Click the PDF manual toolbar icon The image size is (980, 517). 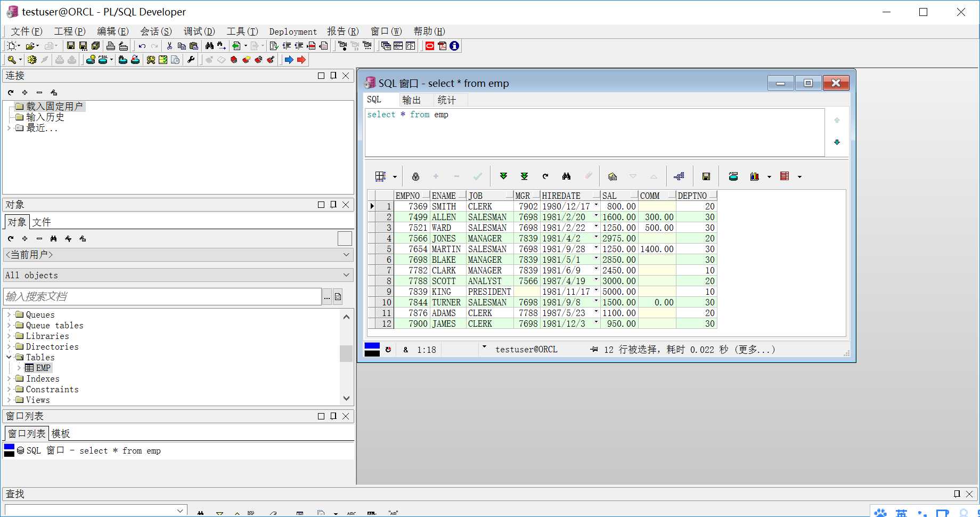[x=442, y=46]
